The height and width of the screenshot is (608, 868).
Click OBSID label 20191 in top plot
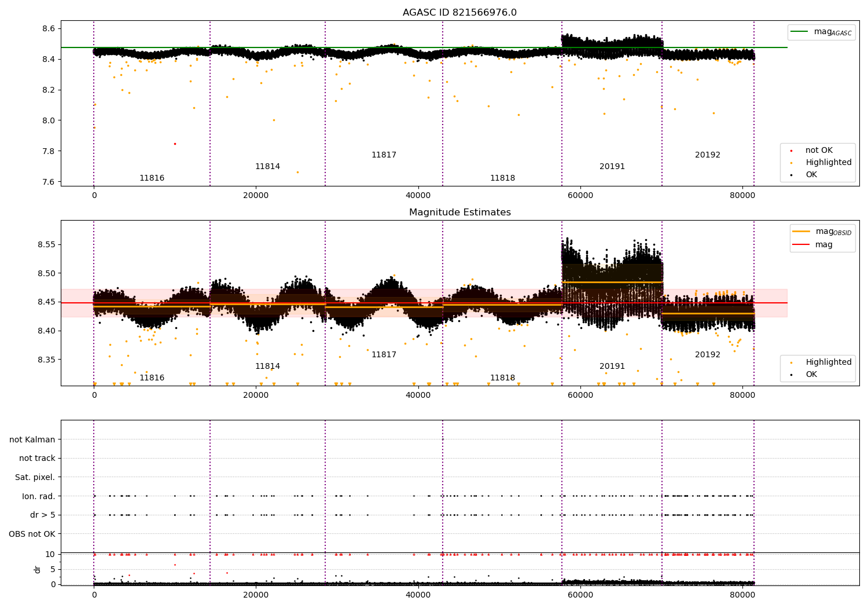[x=612, y=167]
